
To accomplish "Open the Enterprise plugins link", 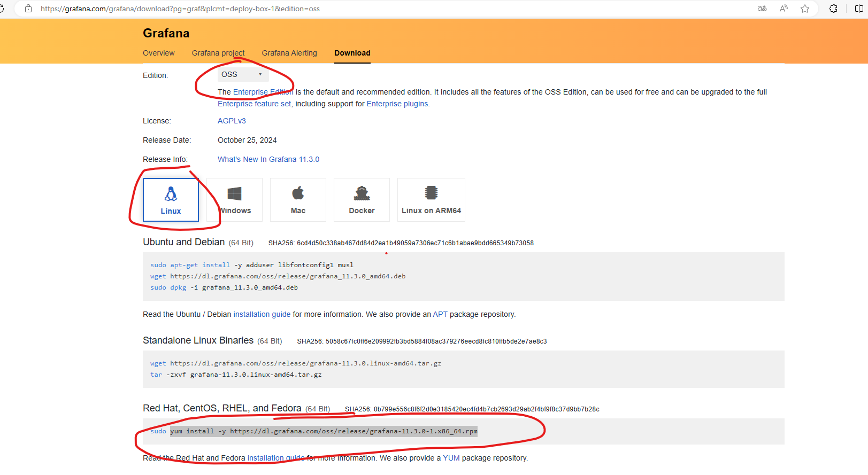I will [397, 104].
